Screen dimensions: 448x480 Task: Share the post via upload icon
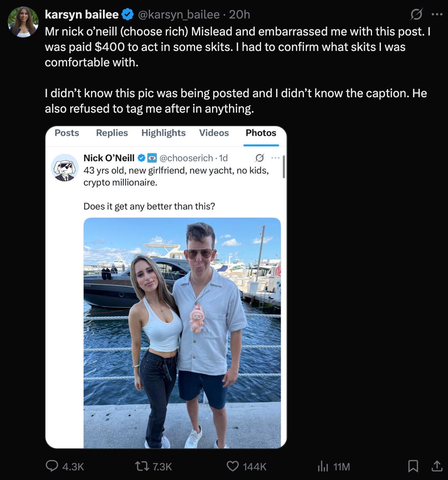click(x=437, y=466)
